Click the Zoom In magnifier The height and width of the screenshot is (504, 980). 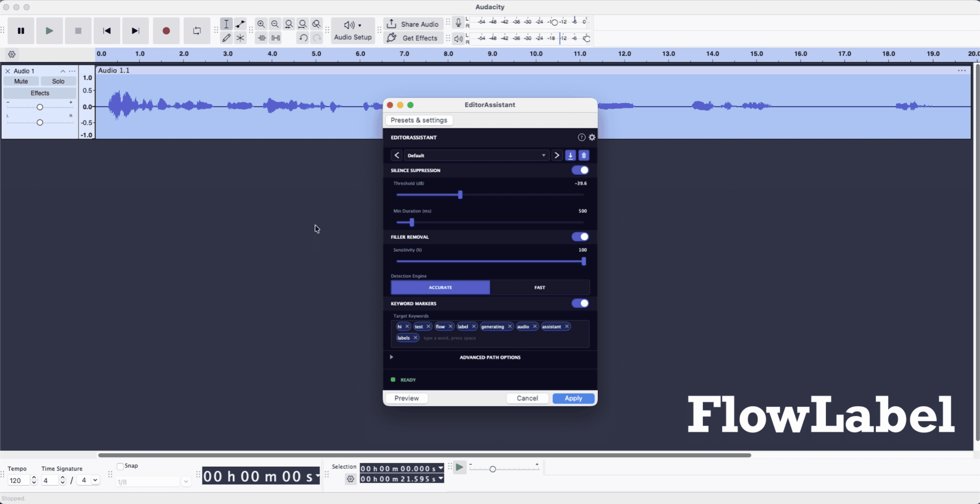click(x=261, y=24)
